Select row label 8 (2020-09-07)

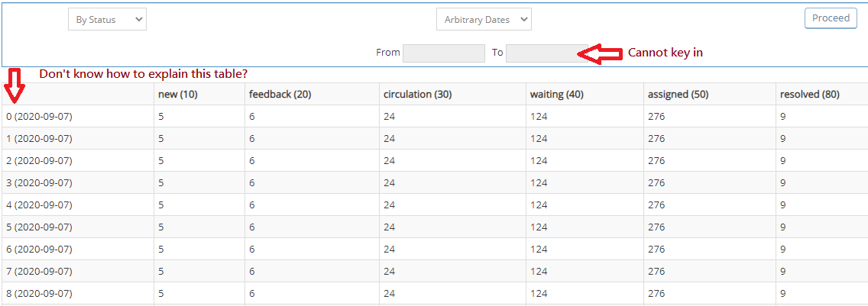point(39,294)
